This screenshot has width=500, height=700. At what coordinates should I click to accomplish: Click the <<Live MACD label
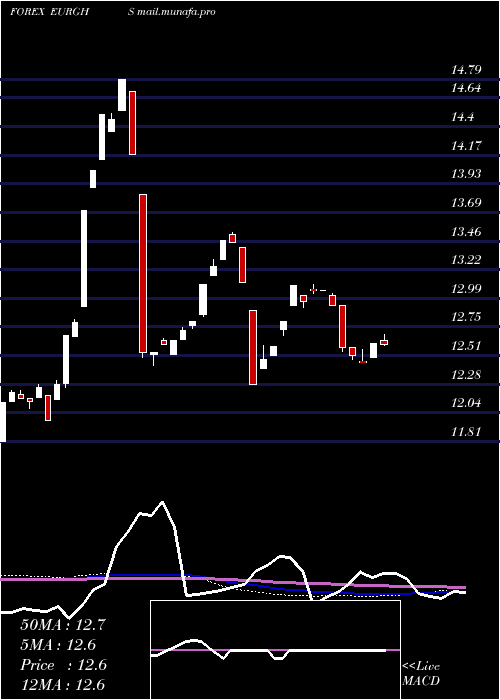pos(421,674)
